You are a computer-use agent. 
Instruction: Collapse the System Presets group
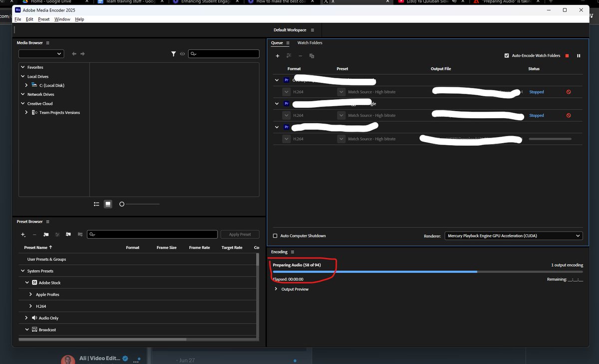(23, 271)
